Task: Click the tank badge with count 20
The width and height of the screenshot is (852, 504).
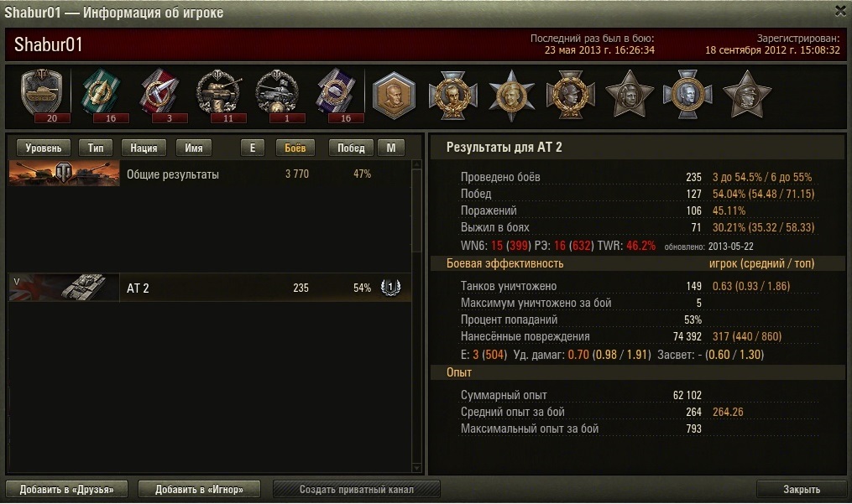Action: coord(43,95)
